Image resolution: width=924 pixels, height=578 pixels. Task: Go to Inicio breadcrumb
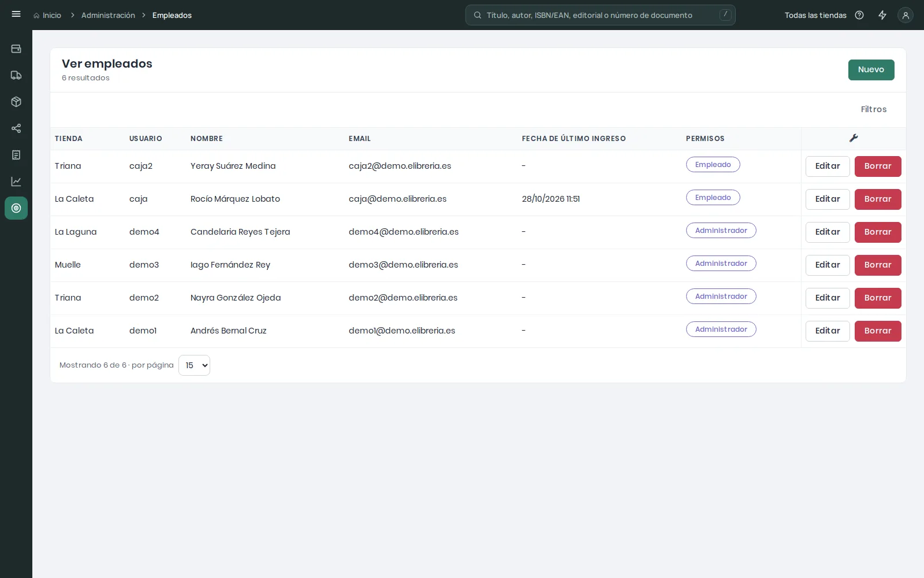[x=52, y=16]
